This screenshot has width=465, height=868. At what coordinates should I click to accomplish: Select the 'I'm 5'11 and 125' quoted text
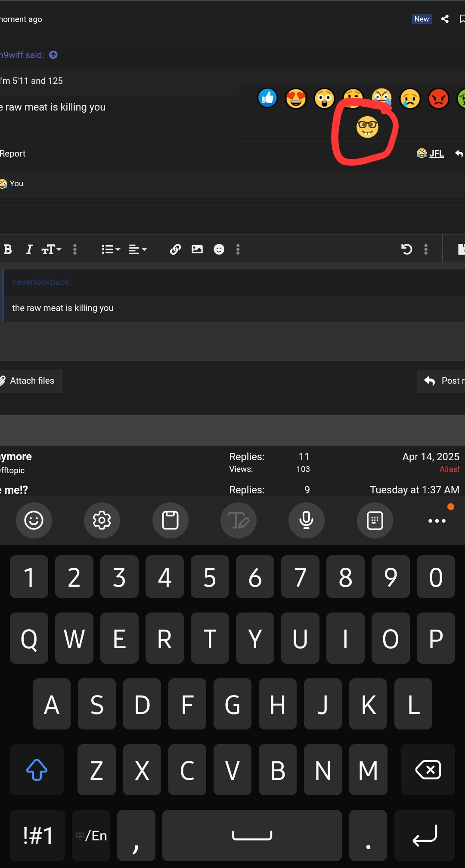click(x=31, y=81)
